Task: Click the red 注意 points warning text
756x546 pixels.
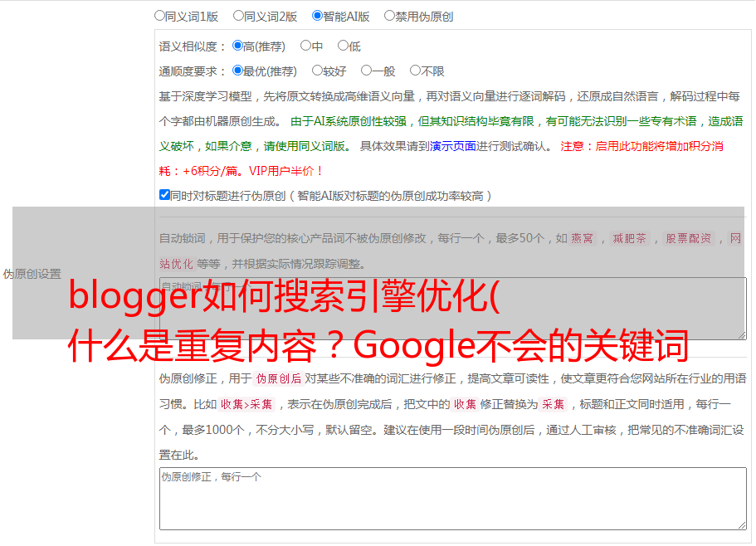Action: click(441, 158)
